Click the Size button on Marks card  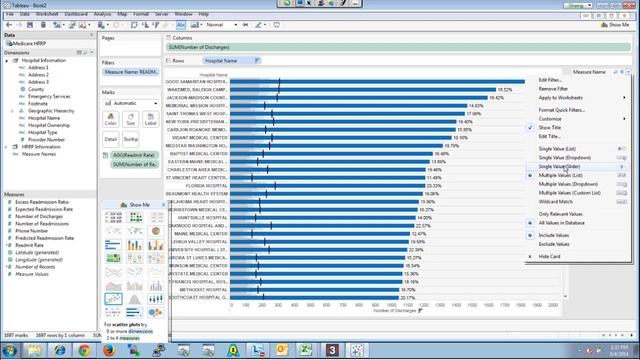(x=131, y=120)
